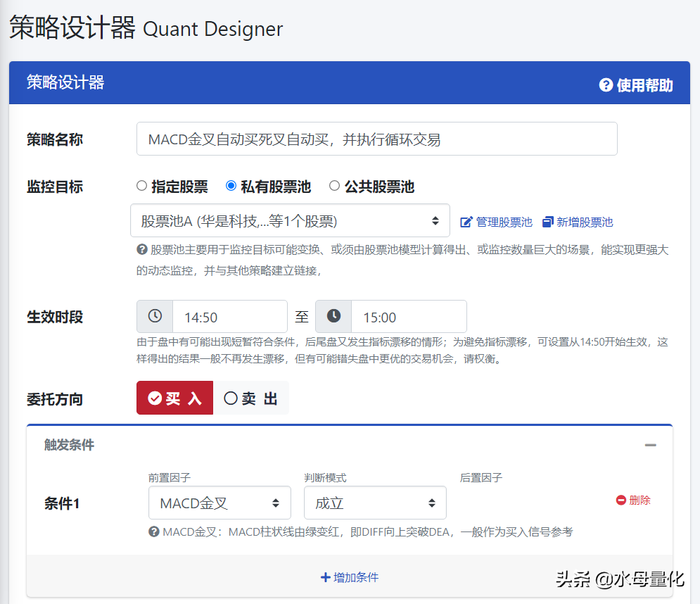Open the 前置因子 MACD金叉 dropdown
Image resolution: width=700 pixels, height=604 pixels.
point(219,503)
